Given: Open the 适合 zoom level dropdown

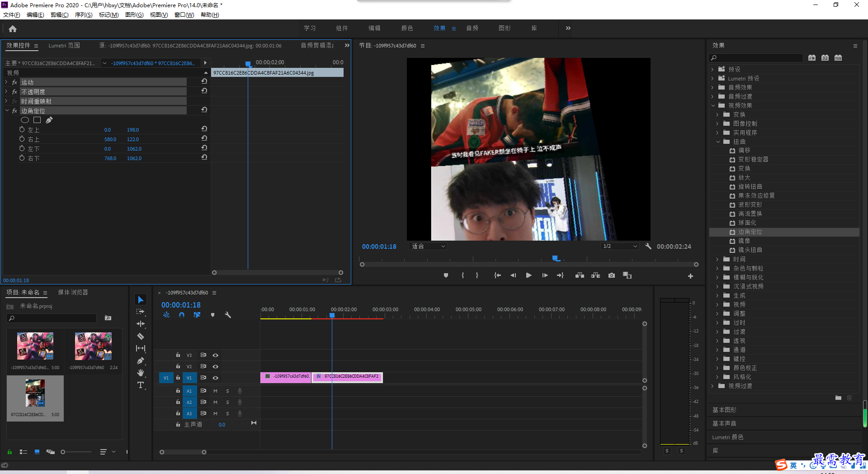Looking at the screenshot, I should coord(428,246).
